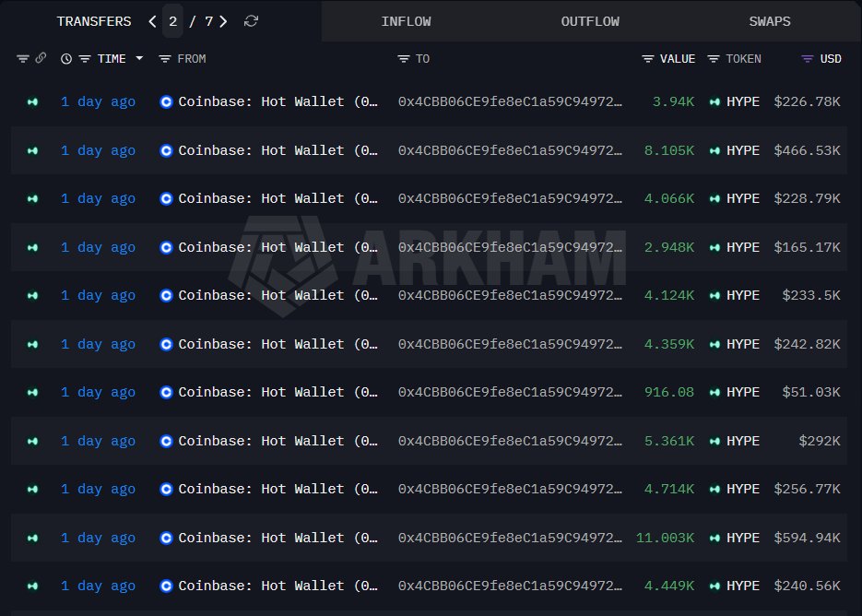Click HYPE token label on 4.449K row
The height and width of the screenshot is (616, 862).
click(743, 586)
